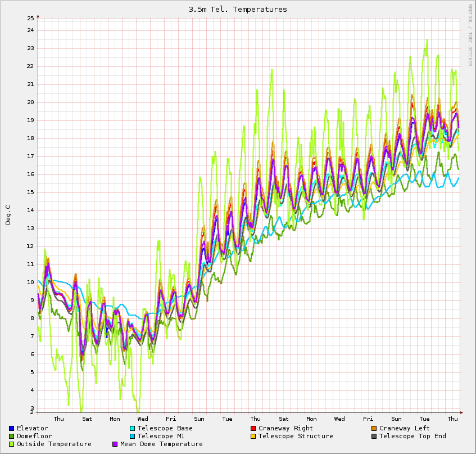The width and height of the screenshot is (476, 454).
Task: Click the 14 tick label on y-axis
Action: tap(30, 210)
